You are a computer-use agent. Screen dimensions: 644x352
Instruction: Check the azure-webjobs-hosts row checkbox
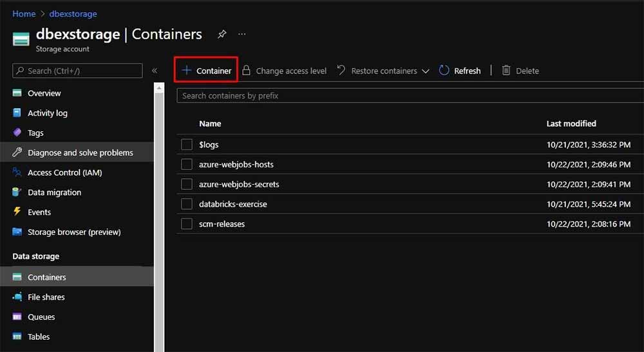[187, 164]
